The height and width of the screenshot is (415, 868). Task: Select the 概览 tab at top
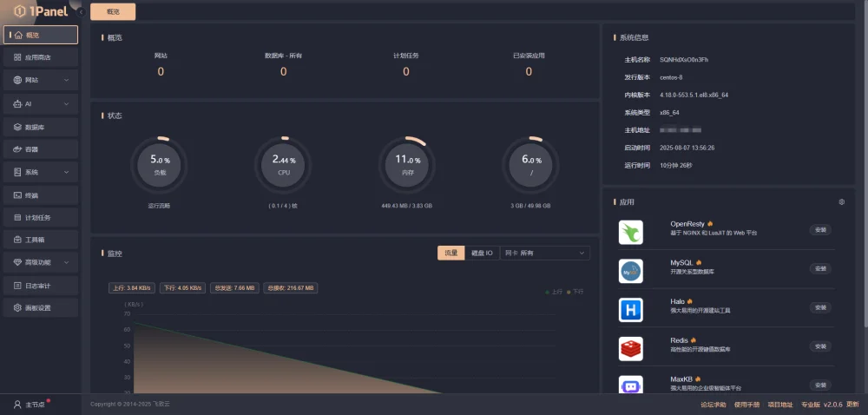pyautogui.click(x=113, y=12)
